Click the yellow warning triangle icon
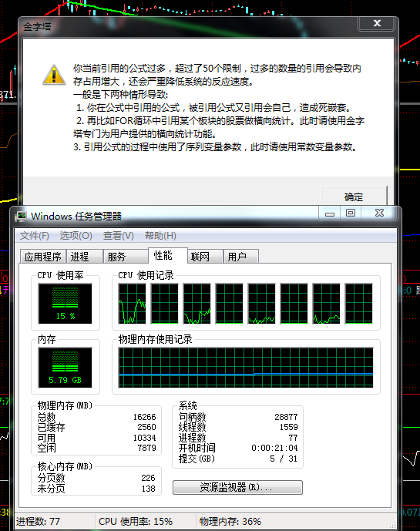Viewport: 420px width, 531px height. (x=54, y=75)
